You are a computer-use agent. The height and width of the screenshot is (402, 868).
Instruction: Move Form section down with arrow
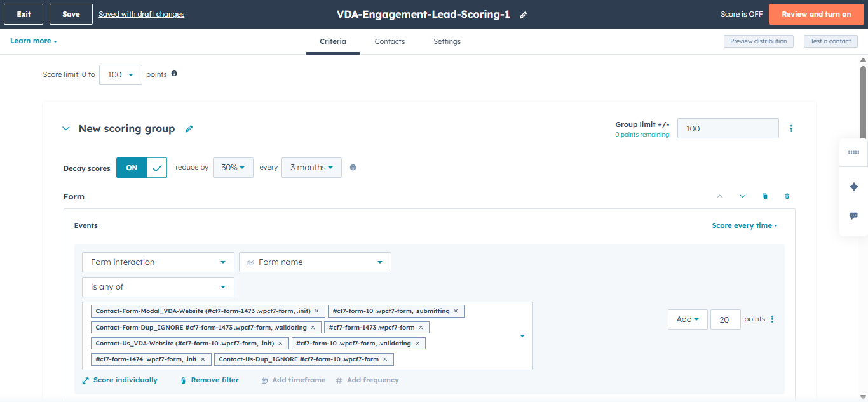pyautogui.click(x=742, y=196)
